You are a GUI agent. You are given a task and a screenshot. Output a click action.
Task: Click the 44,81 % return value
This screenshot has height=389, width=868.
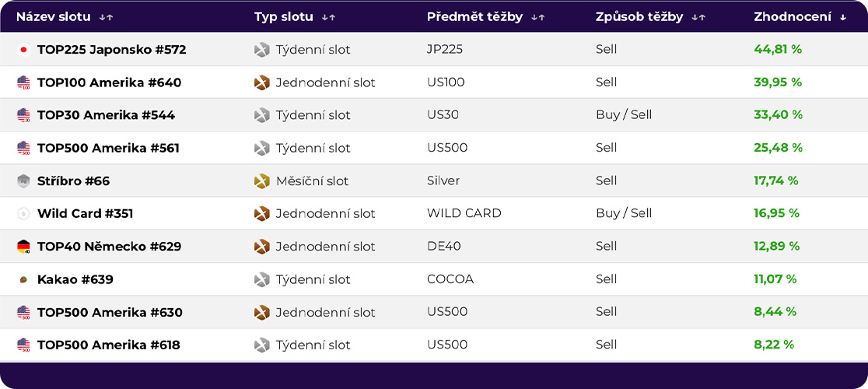coord(778,49)
